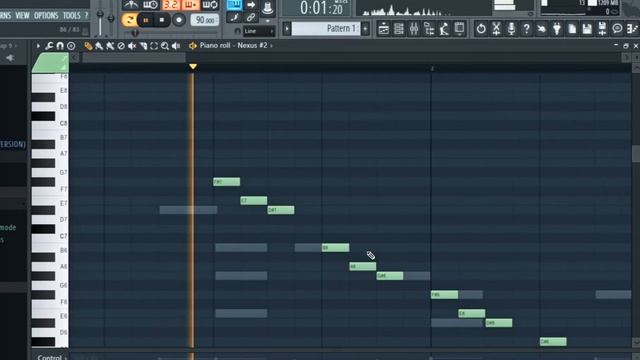Switch the orange pattern/song mode button
The width and height of the screenshot is (640, 360).
point(130,20)
